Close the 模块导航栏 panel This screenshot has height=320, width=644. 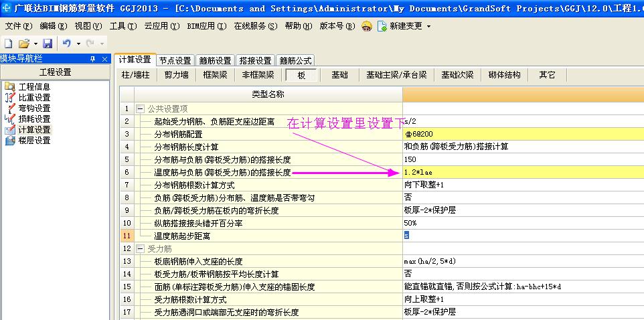tap(104, 59)
